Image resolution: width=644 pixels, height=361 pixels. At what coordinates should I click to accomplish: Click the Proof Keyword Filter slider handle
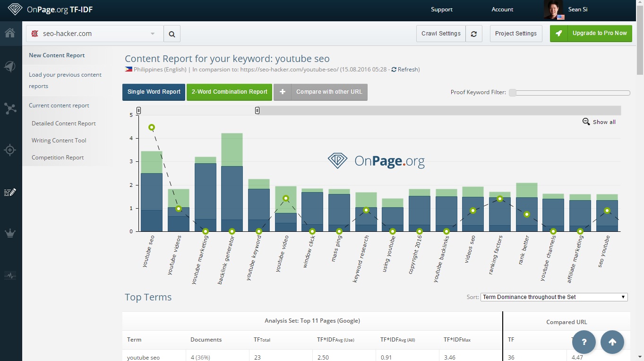pyautogui.click(x=513, y=93)
